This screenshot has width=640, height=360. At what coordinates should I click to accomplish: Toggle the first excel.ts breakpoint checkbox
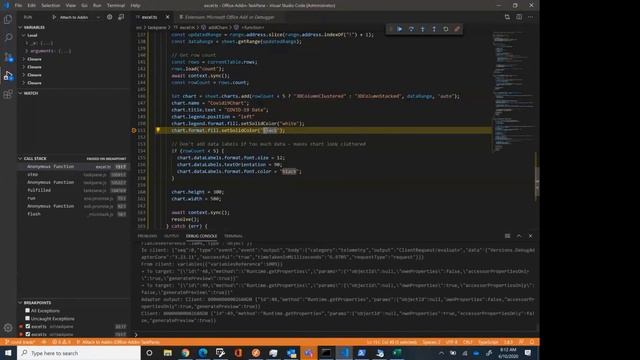(28, 327)
